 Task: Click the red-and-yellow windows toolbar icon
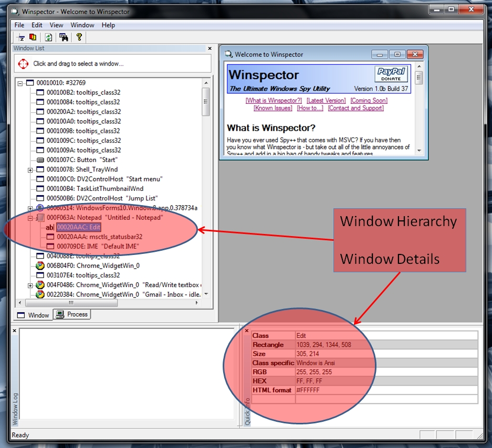coord(33,37)
